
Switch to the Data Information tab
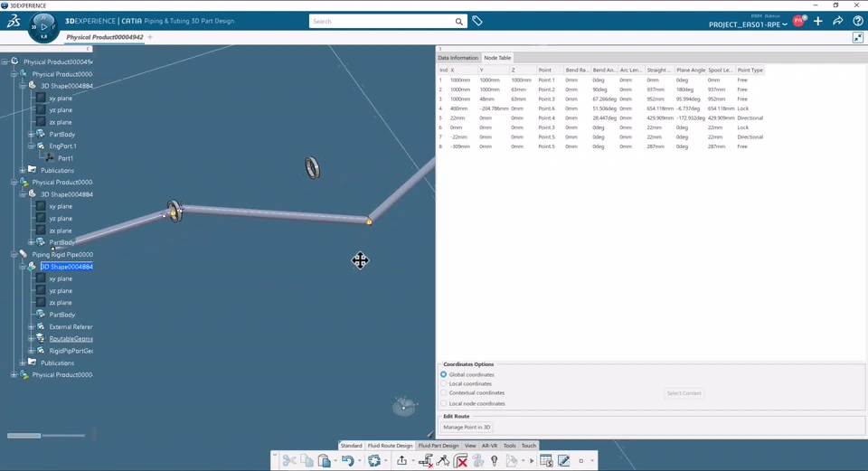click(x=458, y=58)
